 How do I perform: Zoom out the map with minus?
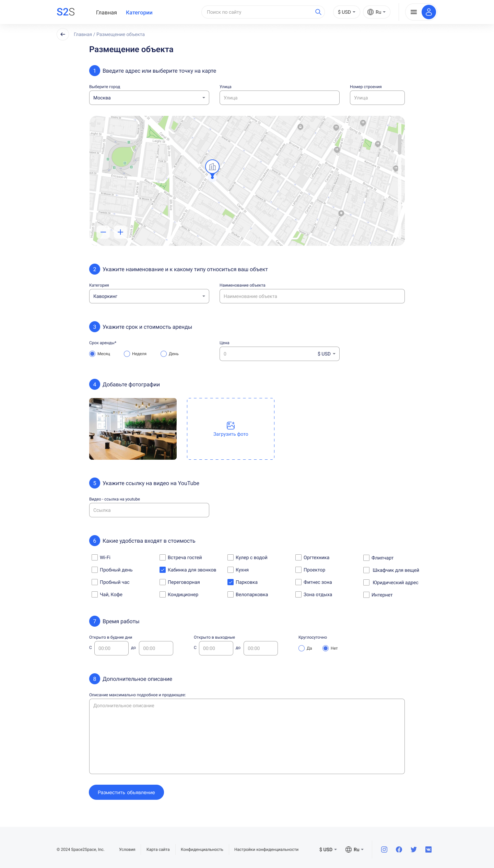103,232
